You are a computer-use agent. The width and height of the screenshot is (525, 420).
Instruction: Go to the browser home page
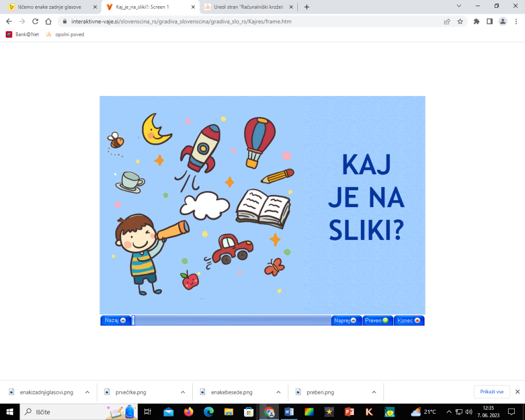coord(48,22)
